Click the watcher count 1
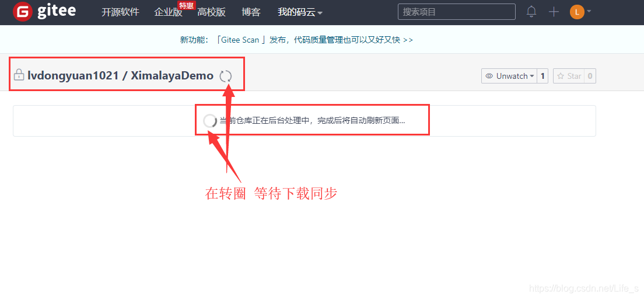644x299 pixels. pos(542,76)
